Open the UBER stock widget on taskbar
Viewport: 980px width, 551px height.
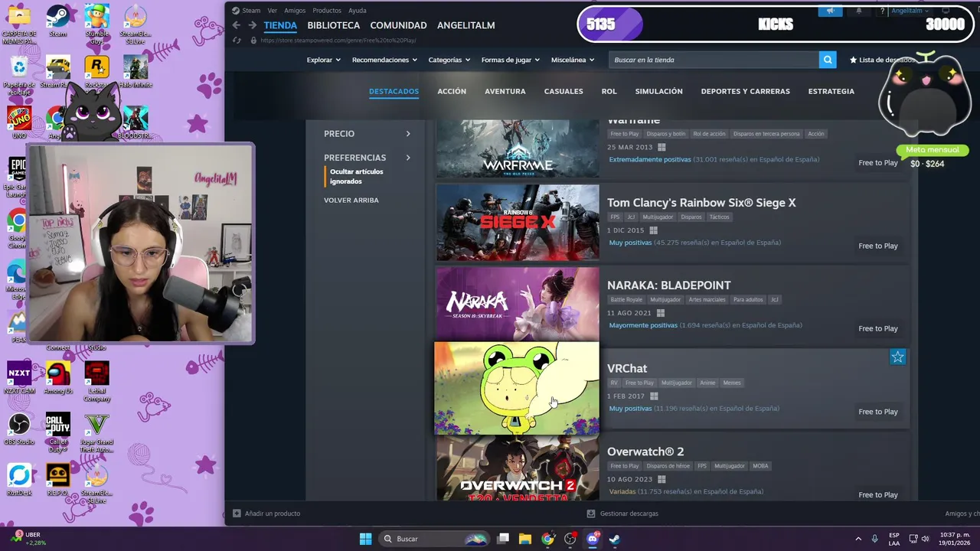click(x=29, y=539)
